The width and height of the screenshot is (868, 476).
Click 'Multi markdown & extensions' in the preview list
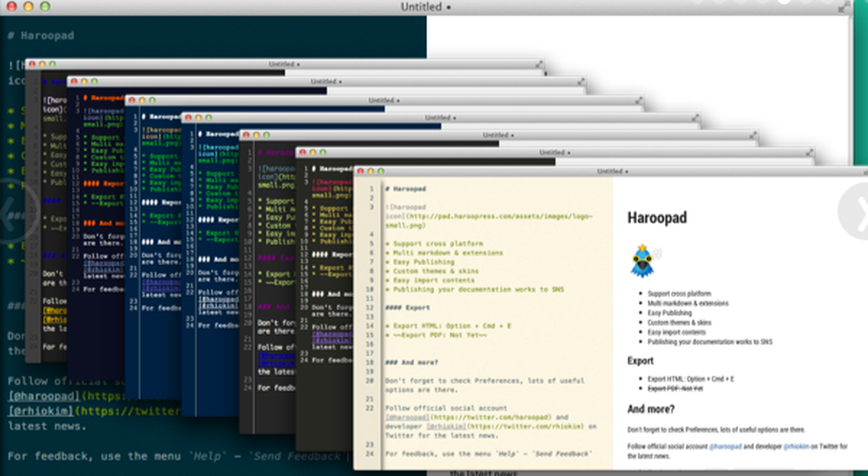(688, 303)
